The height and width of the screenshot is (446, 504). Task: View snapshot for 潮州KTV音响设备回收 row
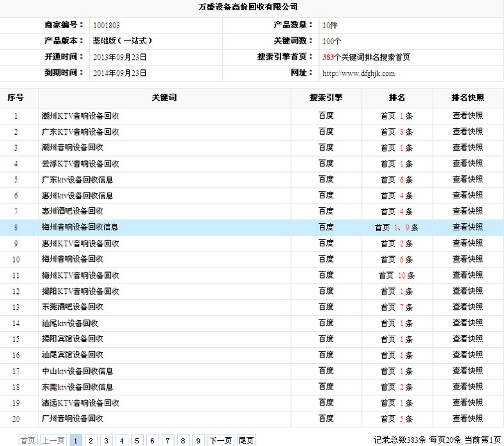point(467,116)
